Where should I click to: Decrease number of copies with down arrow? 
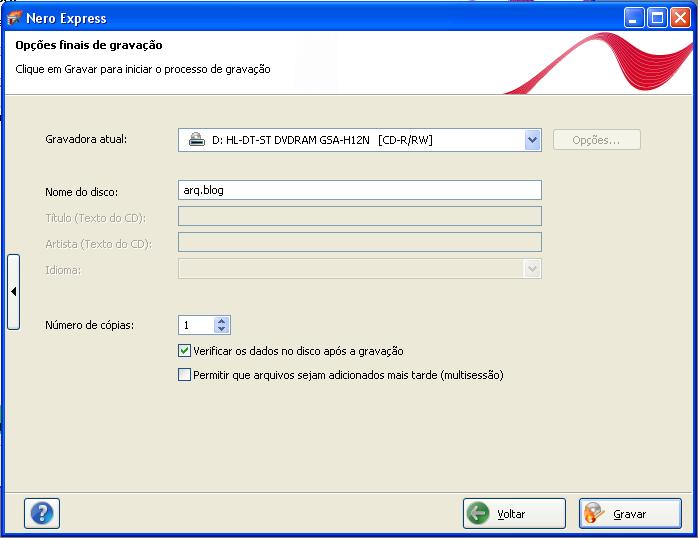[222, 329]
